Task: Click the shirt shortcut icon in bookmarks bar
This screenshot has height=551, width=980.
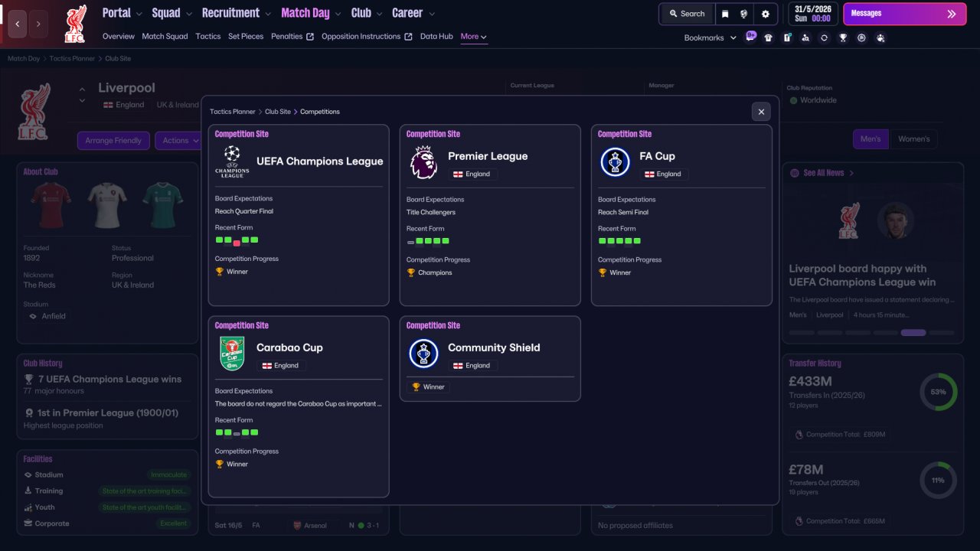Action: (769, 37)
